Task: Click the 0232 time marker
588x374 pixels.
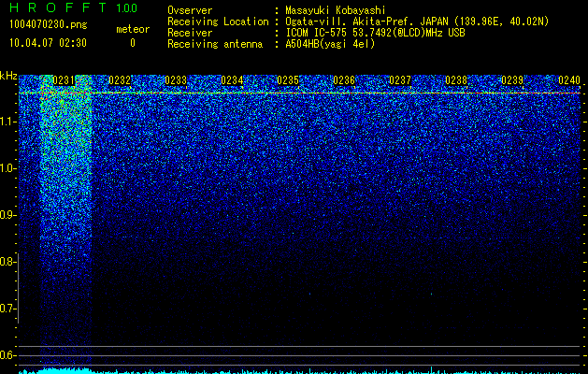Action: (x=120, y=80)
